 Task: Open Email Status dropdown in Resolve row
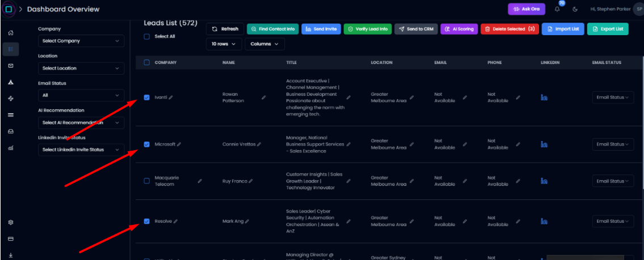pyautogui.click(x=613, y=221)
